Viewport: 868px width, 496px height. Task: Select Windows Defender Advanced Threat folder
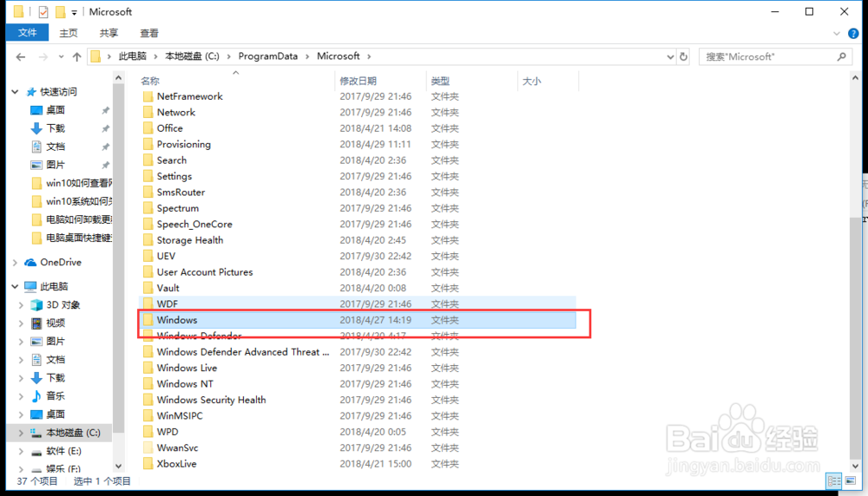[x=243, y=352]
